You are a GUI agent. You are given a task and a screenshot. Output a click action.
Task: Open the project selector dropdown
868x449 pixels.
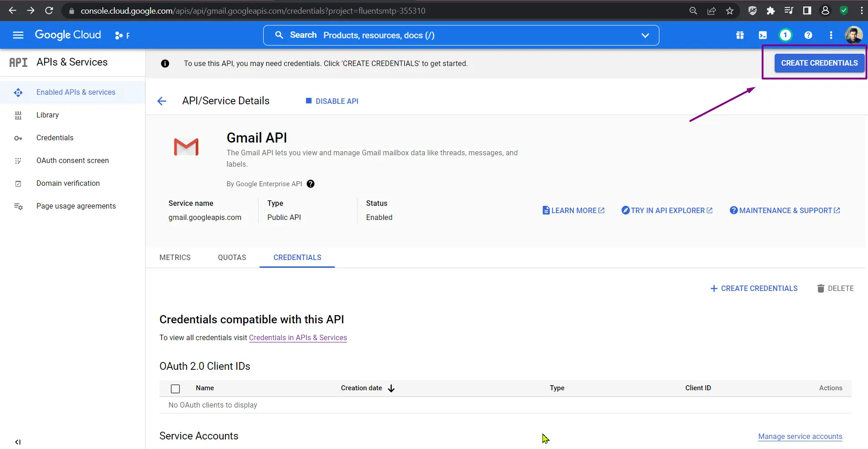(x=122, y=36)
